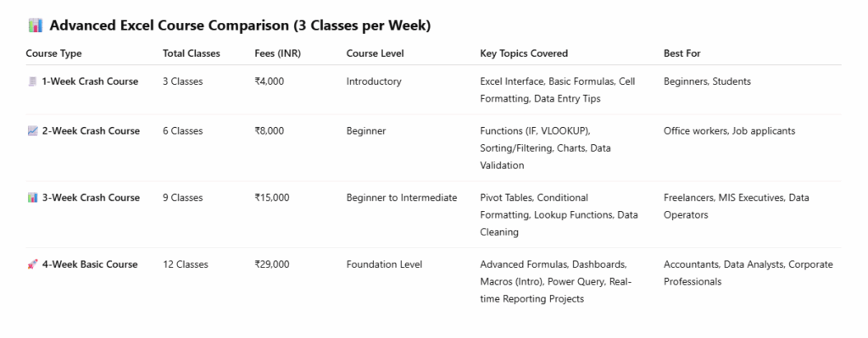Click the 1-Week Crash Course row label
The image size is (868, 338).
(x=90, y=81)
